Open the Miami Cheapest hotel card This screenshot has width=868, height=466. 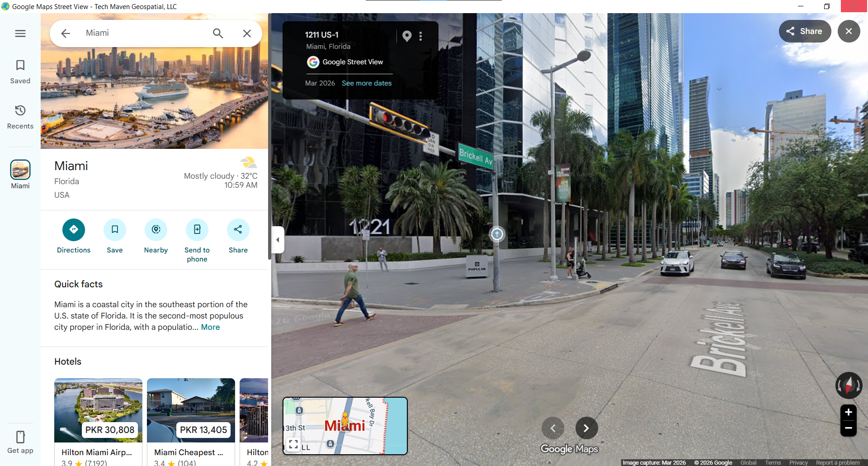191,422
